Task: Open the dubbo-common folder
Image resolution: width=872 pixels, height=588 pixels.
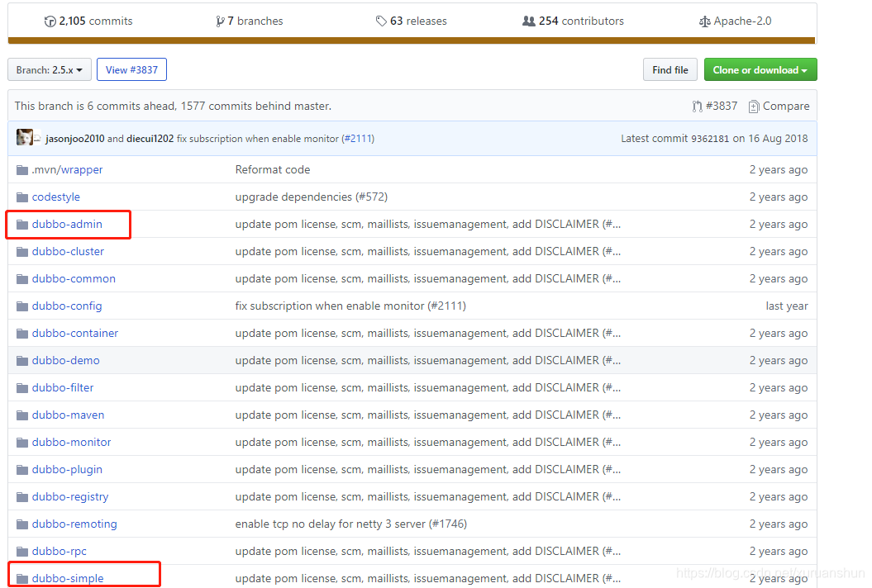Action: click(x=74, y=278)
